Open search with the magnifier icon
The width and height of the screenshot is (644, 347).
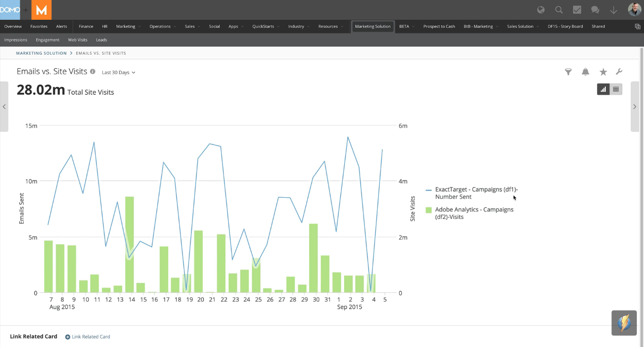pyautogui.click(x=559, y=10)
